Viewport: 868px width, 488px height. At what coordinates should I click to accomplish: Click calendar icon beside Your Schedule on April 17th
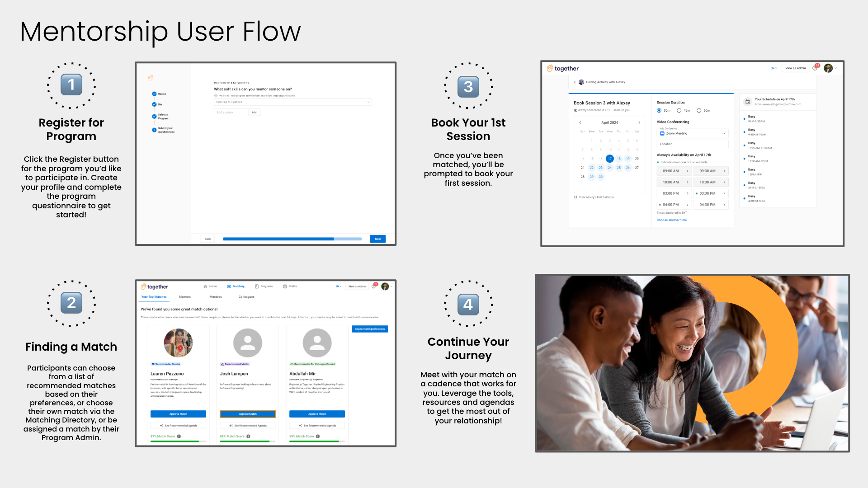pyautogui.click(x=748, y=102)
